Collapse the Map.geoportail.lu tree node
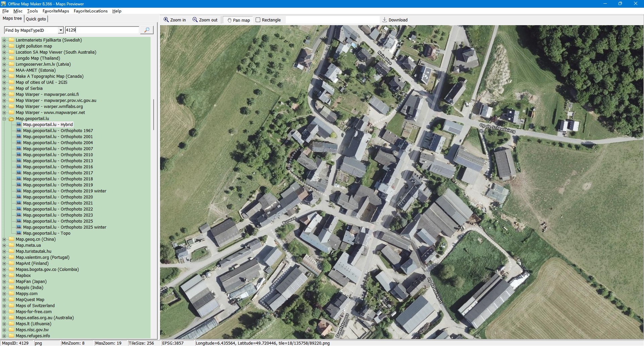The image size is (644, 346). [x=4, y=119]
